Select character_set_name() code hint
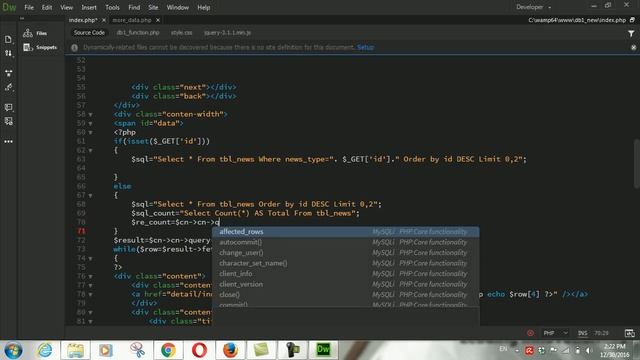This screenshot has width=640, height=360. [x=346, y=263]
